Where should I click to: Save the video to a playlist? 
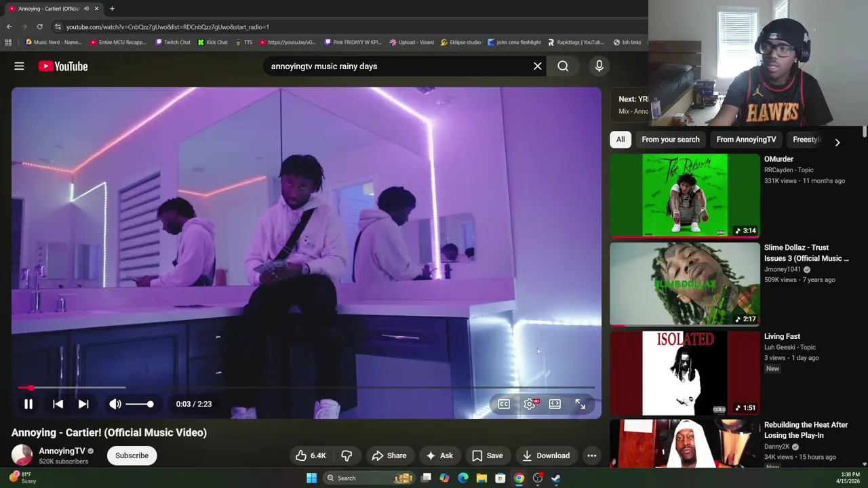[488, 455]
